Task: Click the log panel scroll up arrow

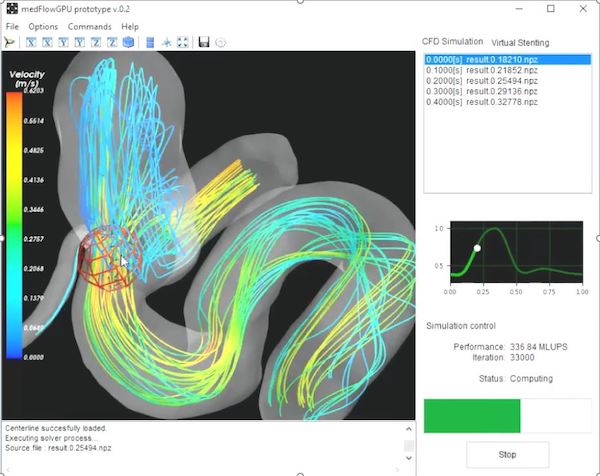Action: pyautogui.click(x=409, y=429)
